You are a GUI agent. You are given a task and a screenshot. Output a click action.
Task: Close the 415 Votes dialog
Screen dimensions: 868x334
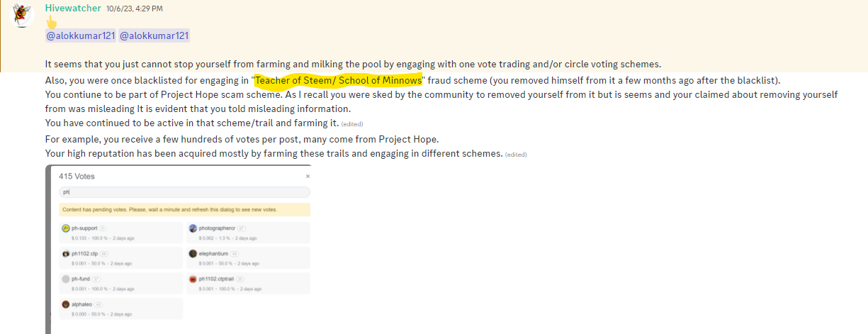308,176
